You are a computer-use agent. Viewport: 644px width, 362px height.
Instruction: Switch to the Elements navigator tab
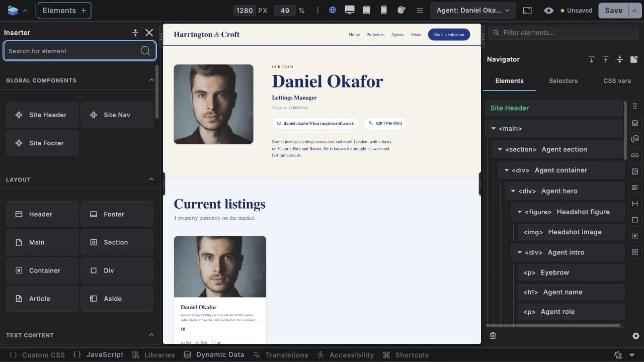coord(509,81)
